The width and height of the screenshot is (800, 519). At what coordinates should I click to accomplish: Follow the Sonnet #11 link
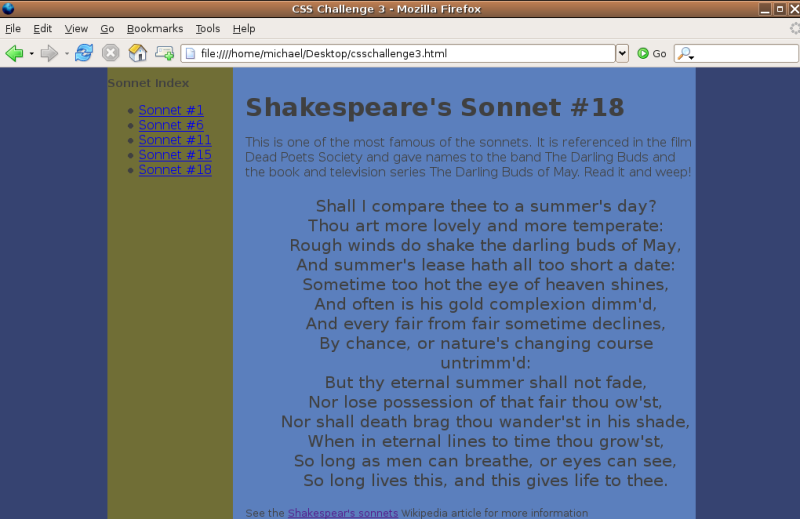point(175,140)
